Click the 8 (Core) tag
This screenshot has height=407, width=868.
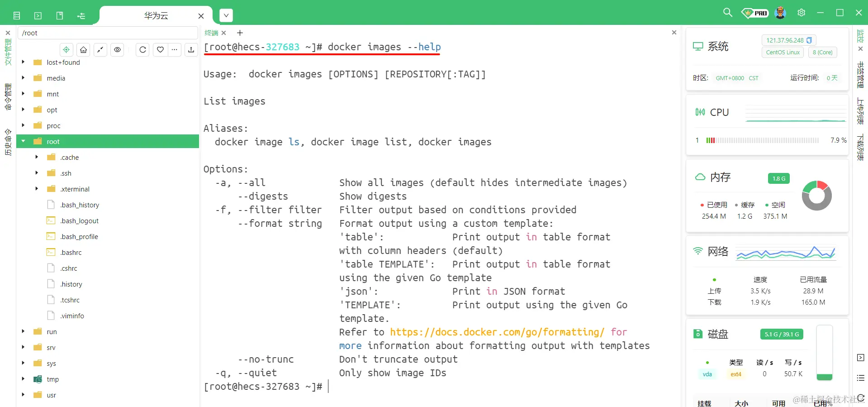tap(822, 53)
